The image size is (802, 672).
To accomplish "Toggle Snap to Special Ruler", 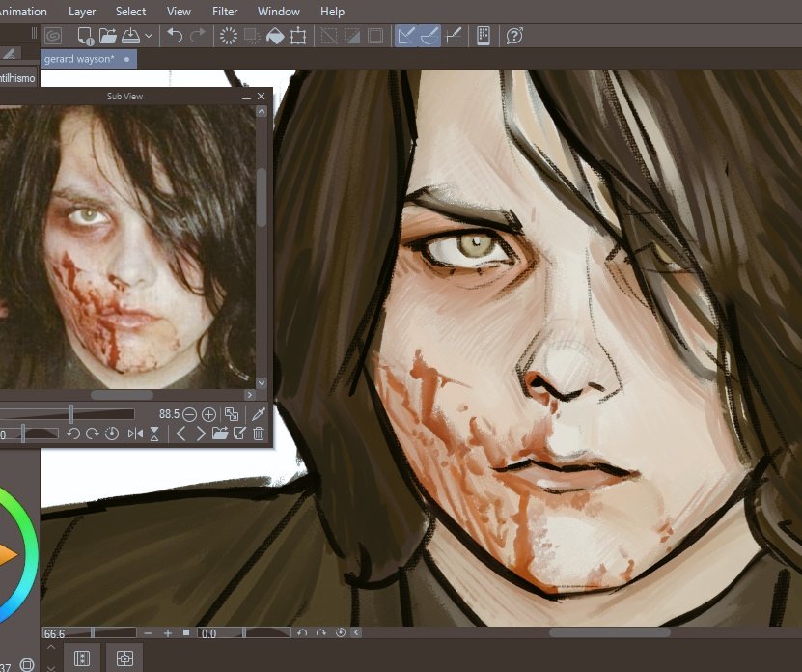I will (429, 36).
